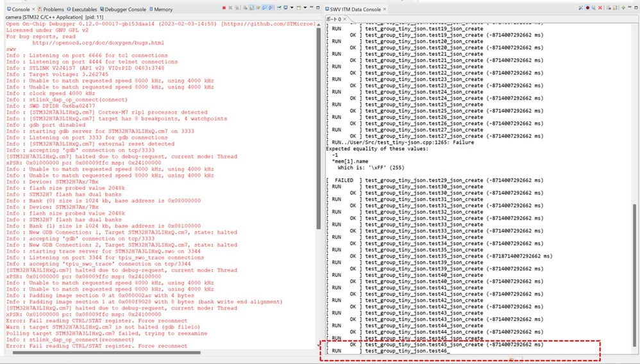The width and height of the screenshot is (640, 364).
Task: Toggle show console when standard out changes
Action: [264, 8]
